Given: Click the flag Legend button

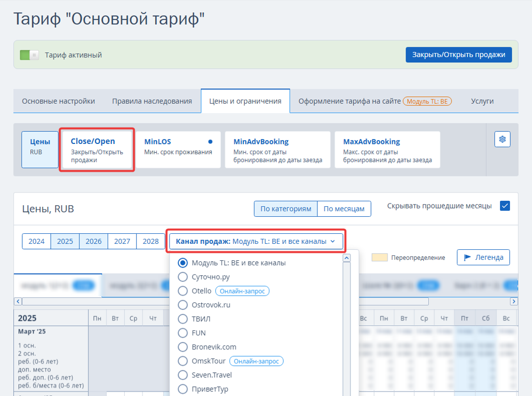Looking at the screenshot, I should point(483,258).
